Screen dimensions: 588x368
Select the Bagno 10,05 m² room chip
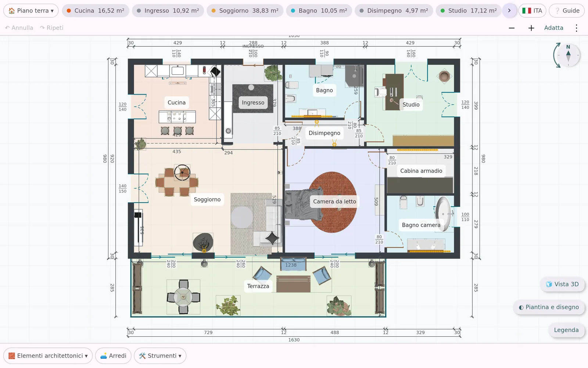click(x=319, y=11)
